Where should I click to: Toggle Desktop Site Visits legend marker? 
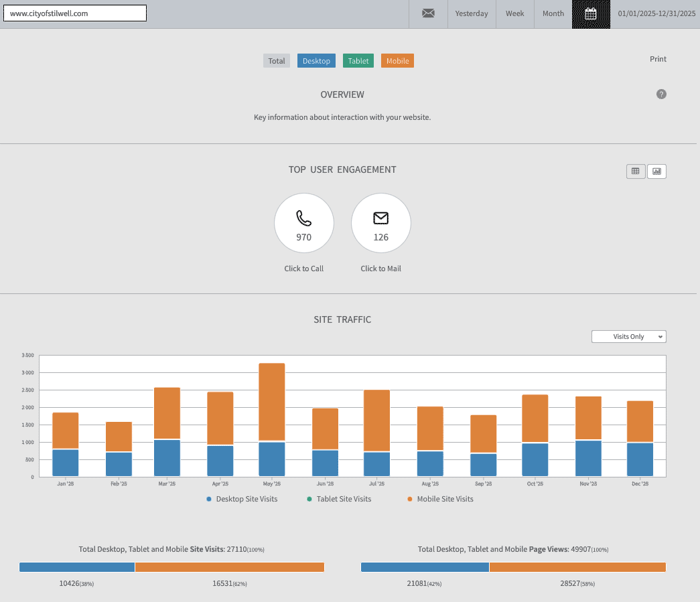(x=209, y=499)
